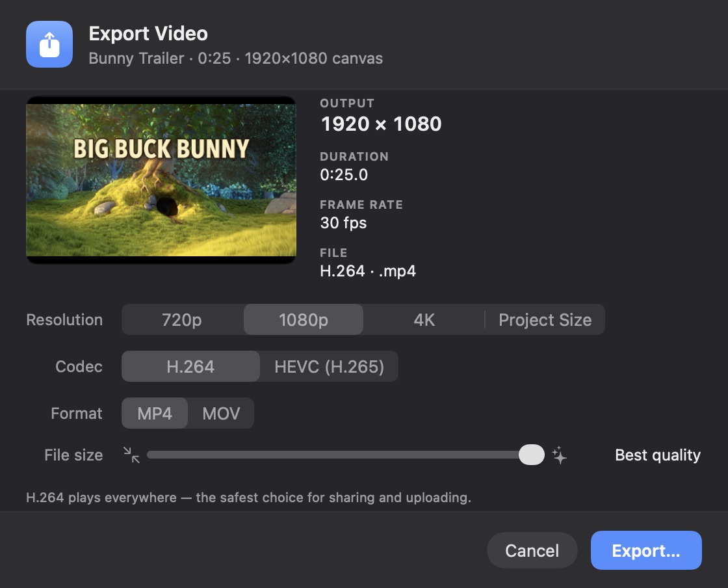Click the OUTPUT heading
This screenshot has width=728, height=588.
coord(347,103)
